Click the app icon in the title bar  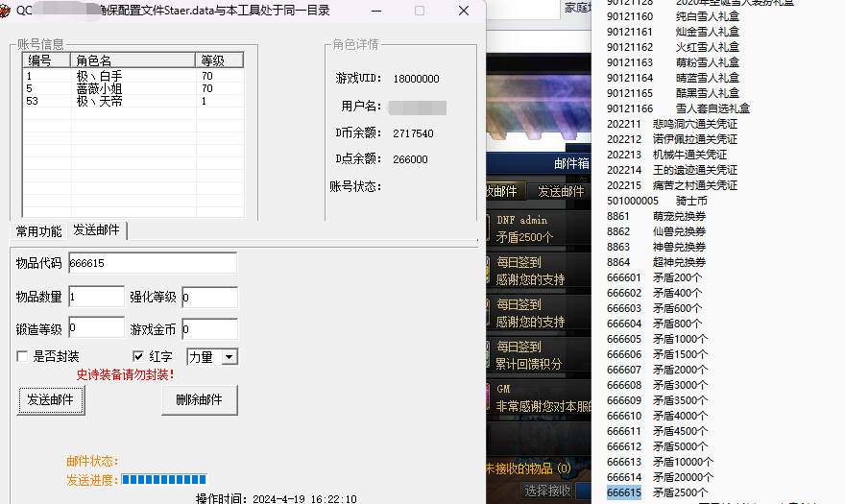pos(6,11)
